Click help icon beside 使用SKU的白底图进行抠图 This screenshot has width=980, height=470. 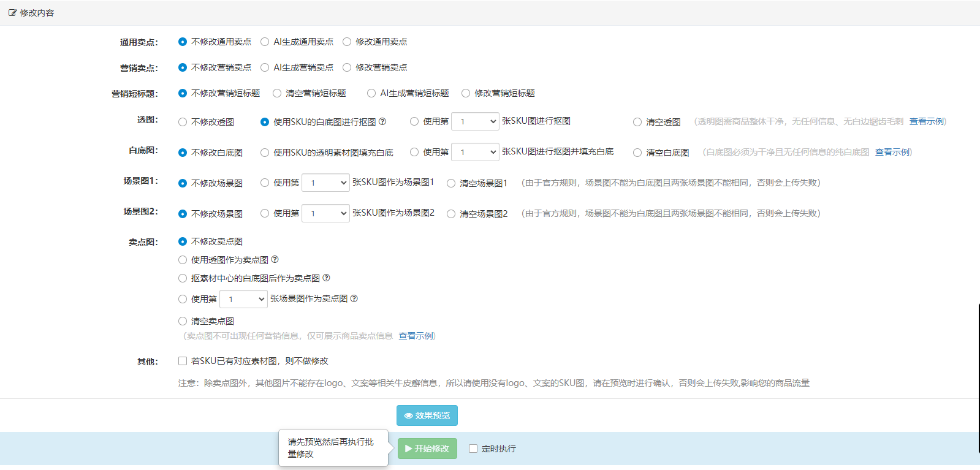point(382,121)
